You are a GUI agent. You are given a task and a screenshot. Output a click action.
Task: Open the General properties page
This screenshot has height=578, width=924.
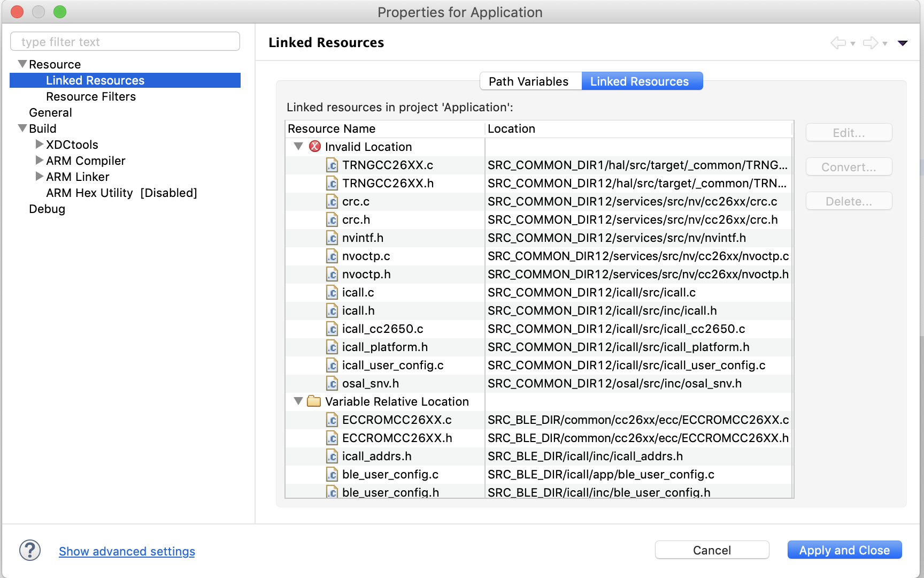(x=50, y=112)
